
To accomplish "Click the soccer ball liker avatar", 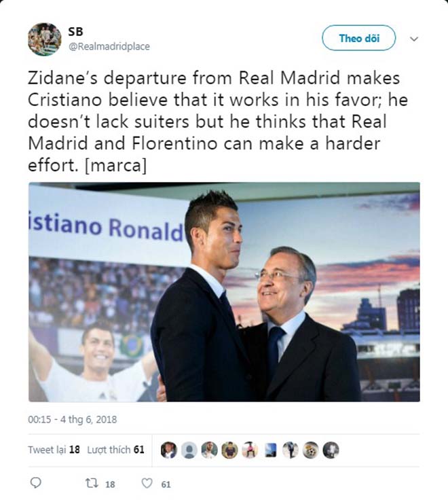I will pos(310,450).
